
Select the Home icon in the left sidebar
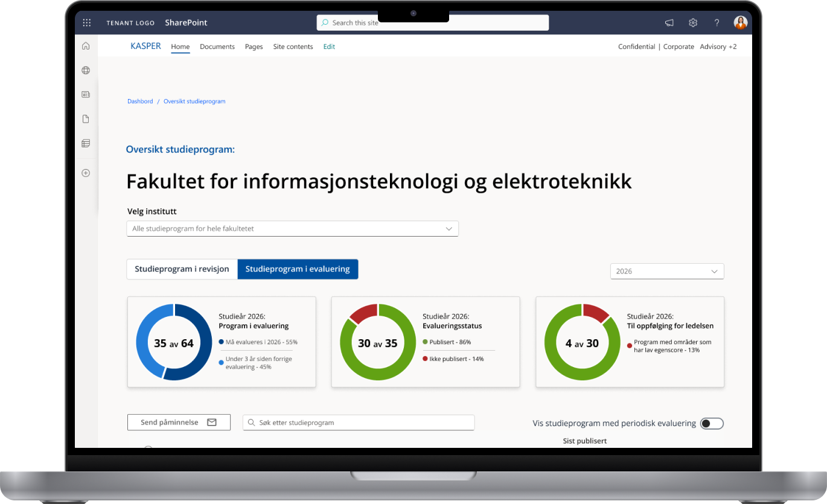coord(85,45)
